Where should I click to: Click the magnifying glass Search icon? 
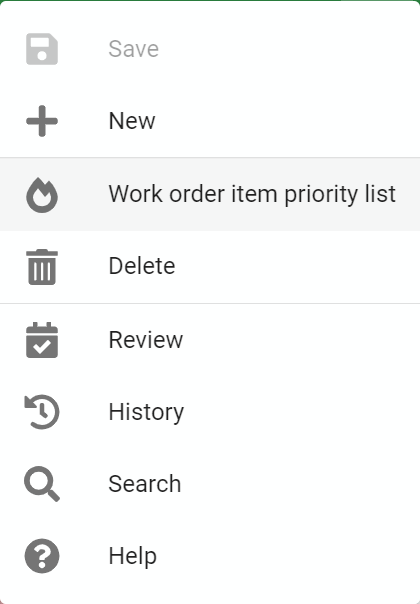42,484
